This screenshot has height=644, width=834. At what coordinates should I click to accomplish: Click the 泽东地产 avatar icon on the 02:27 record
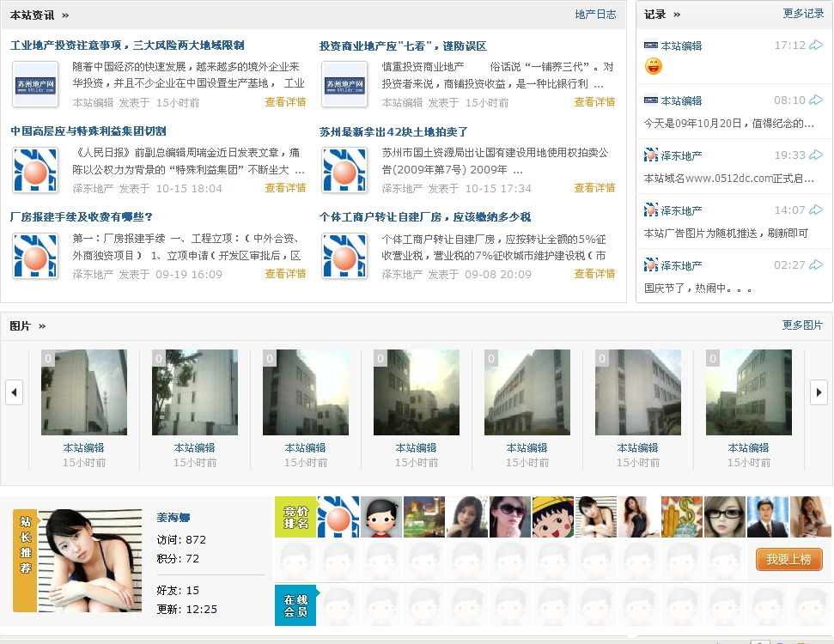(650, 264)
